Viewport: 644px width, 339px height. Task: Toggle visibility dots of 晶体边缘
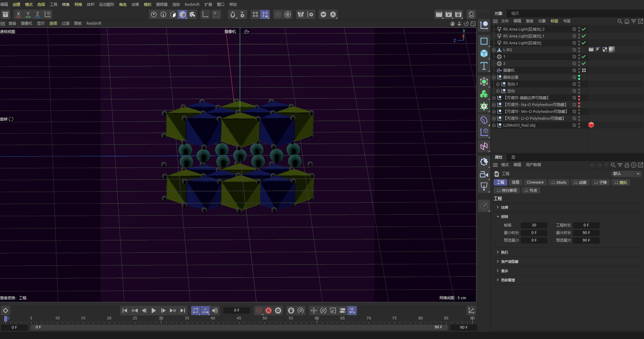(579, 77)
